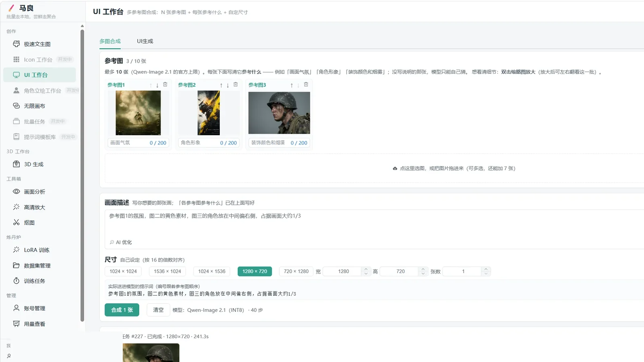Increase the 张数 count stepper

click(486, 269)
